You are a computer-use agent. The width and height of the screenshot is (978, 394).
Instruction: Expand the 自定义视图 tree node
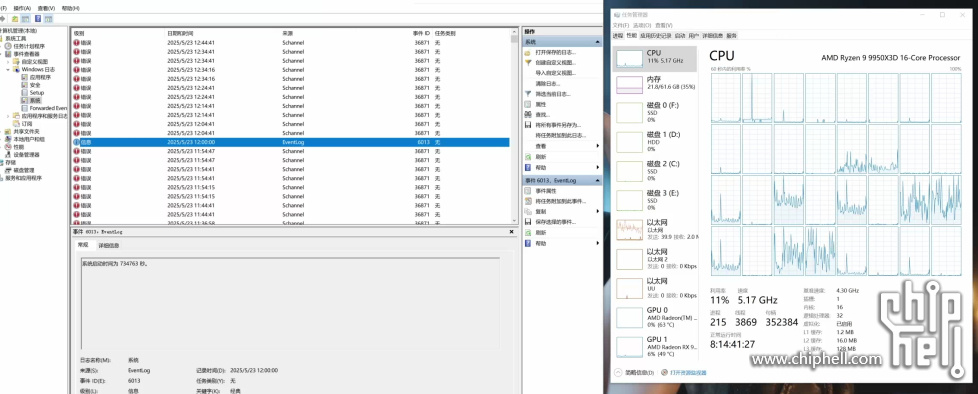8,62
